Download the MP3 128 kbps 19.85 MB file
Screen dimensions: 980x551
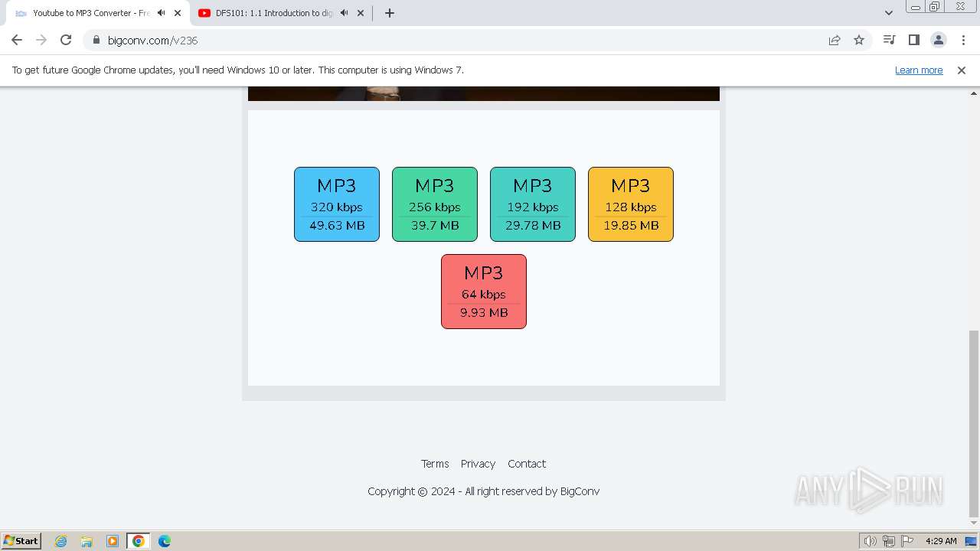[x=631, y=204]
